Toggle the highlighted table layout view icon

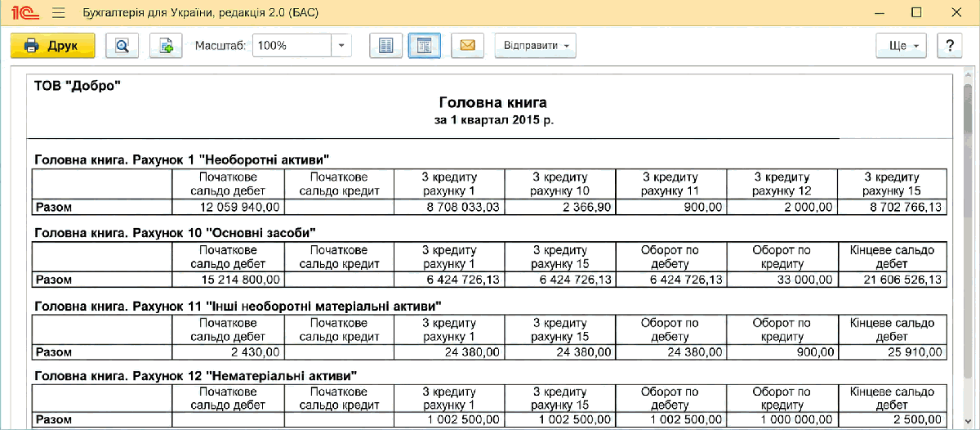coord(425,46)
